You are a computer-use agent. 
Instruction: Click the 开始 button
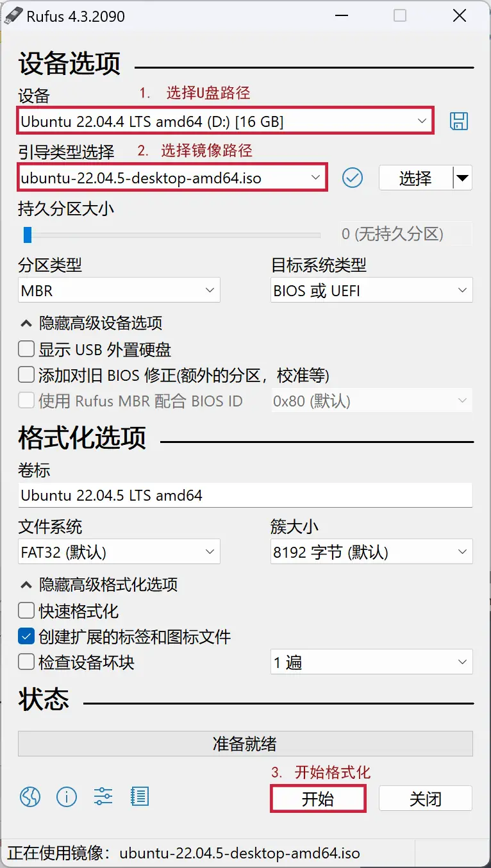(x=318, y=799)
